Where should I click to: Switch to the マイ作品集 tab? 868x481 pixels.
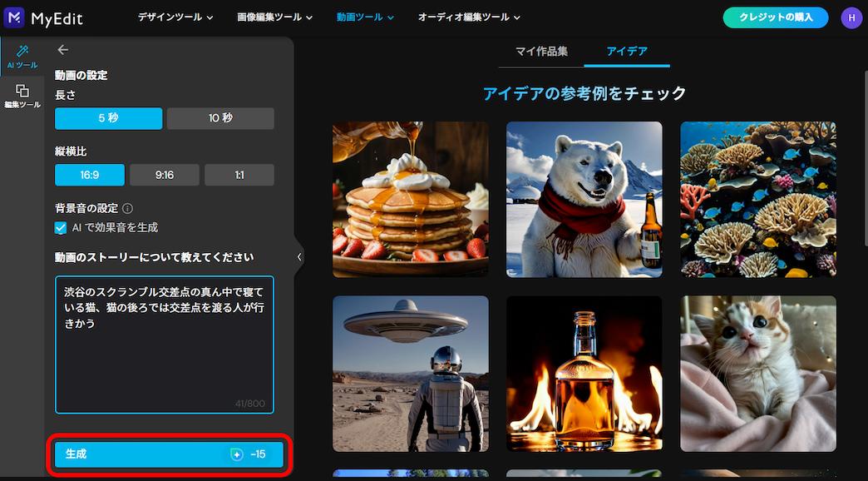pyautogui.click(x=541, y=52)
